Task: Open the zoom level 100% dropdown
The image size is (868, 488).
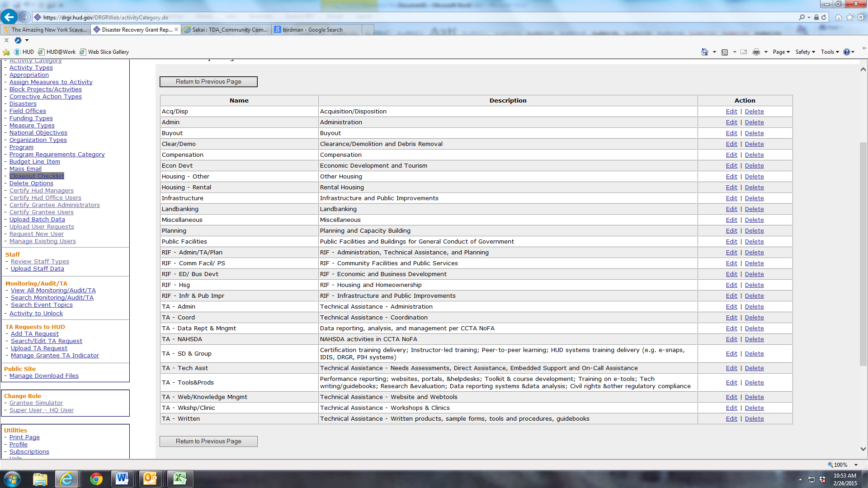Action: [855, 465]
